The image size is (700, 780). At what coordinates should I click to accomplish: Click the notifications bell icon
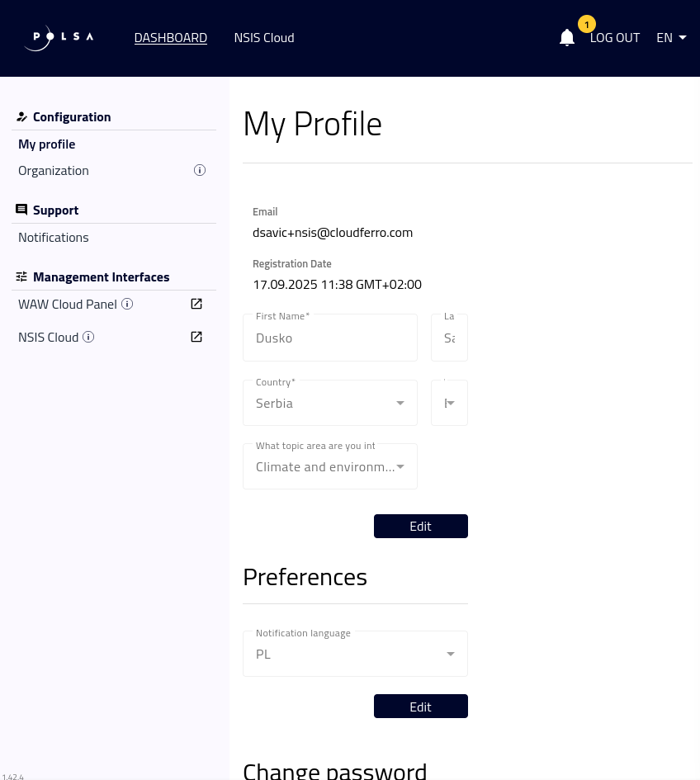(567, 37)
